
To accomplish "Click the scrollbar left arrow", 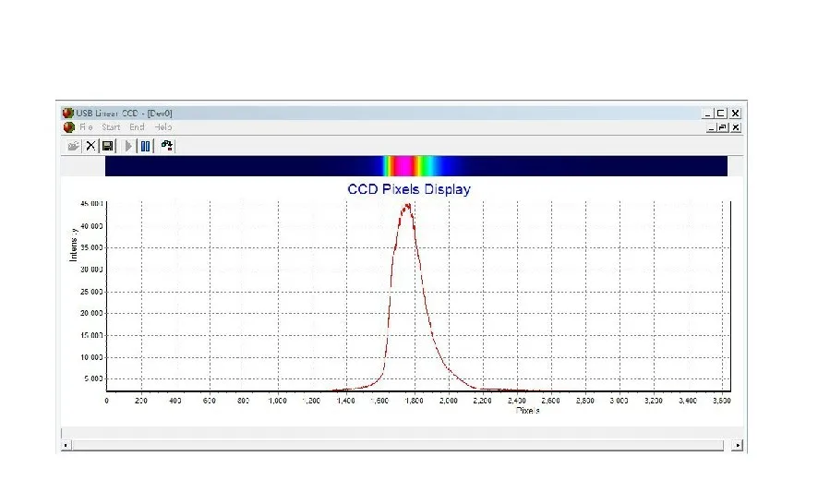I will coord(66,446).
